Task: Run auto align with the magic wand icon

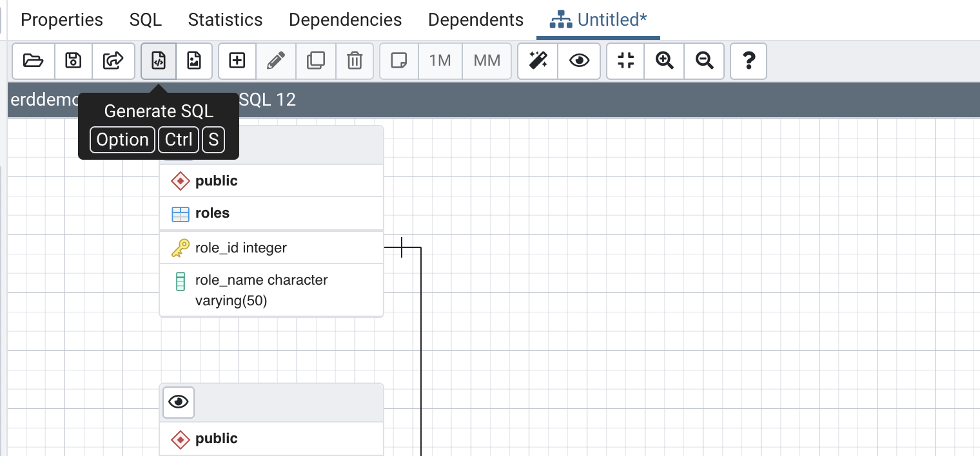Action: [x=538, y=61]
